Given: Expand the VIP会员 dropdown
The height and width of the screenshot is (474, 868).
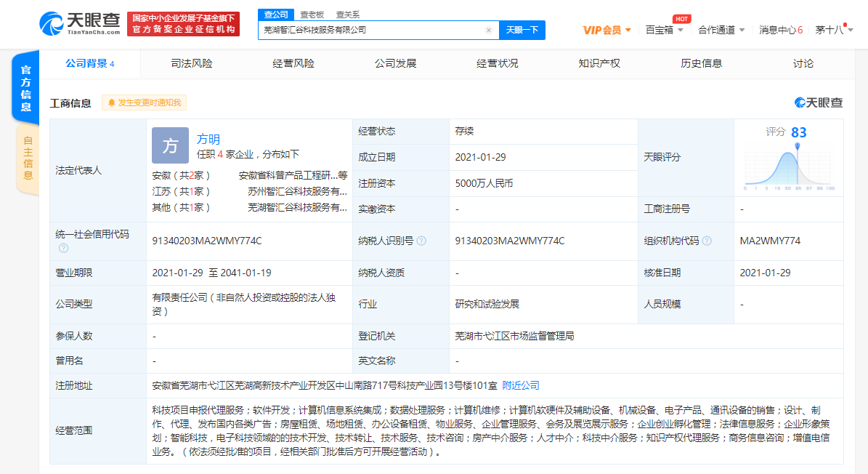Looking at the screenshot, I should [x=607, y=30].
